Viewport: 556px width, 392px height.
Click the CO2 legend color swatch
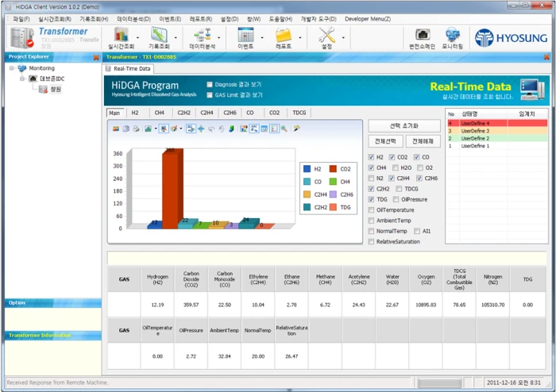point(333,169)
